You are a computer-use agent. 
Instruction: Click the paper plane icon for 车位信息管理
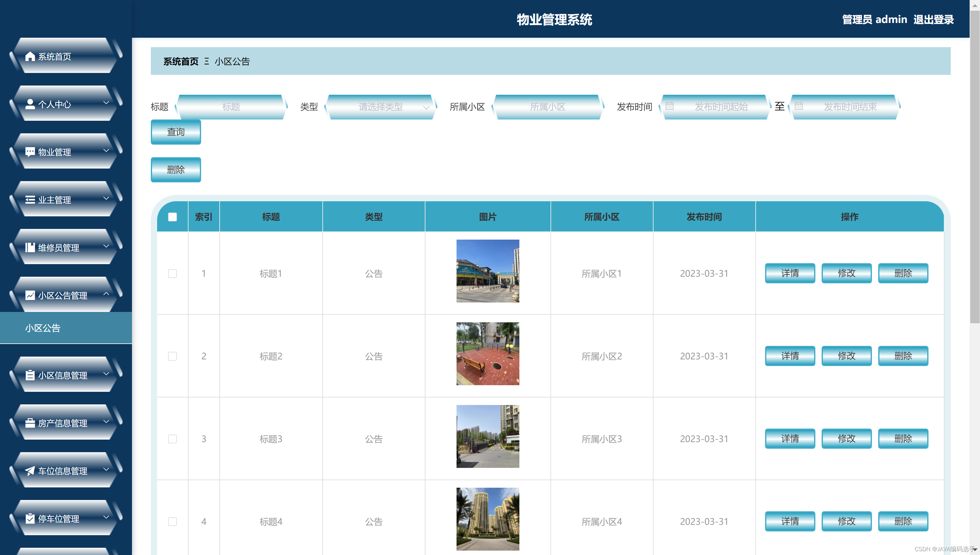30,471
